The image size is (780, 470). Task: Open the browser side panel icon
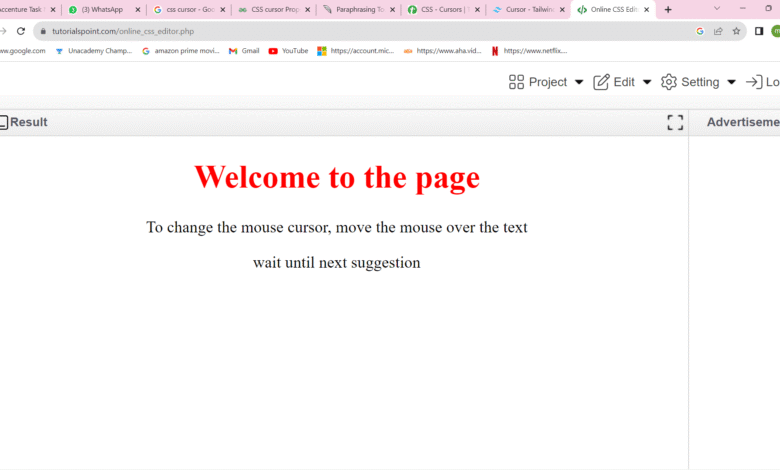click(759, 31)
